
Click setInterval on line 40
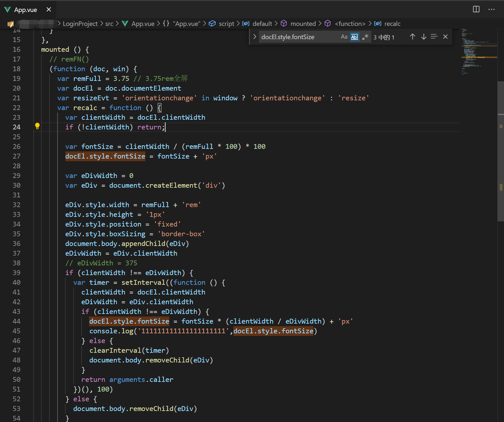click(x=143, y=283)
